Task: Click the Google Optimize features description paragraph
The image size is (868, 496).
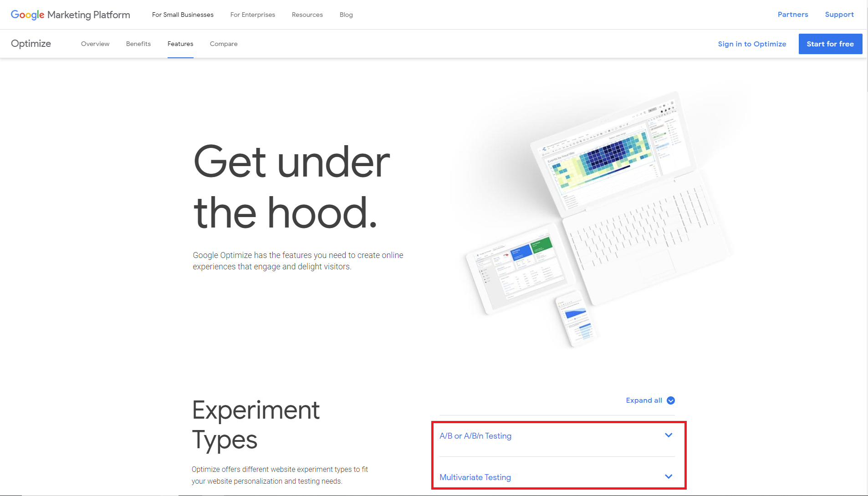Action: (x=298, y=261)
